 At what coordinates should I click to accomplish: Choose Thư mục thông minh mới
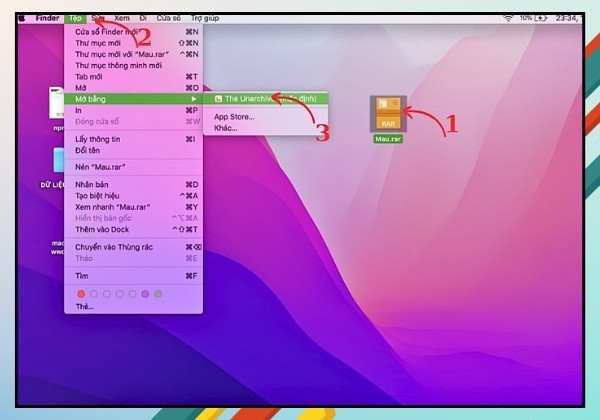(x=133, y=65)
